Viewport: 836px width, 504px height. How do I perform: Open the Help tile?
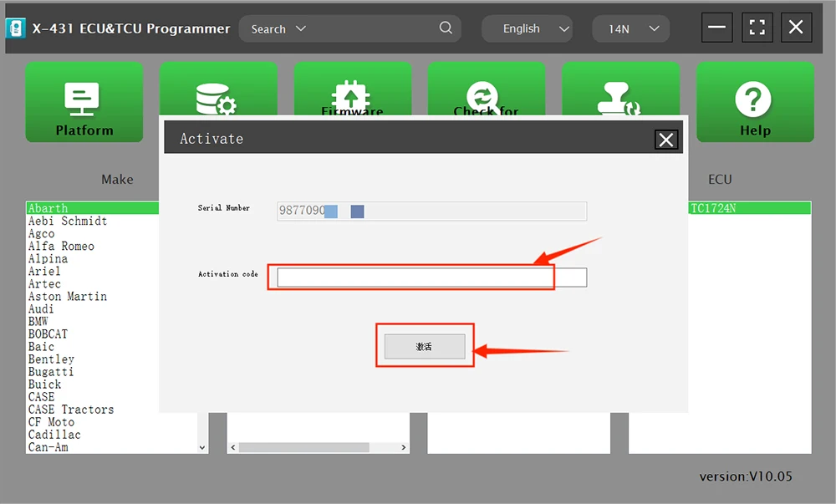[754, 102]
